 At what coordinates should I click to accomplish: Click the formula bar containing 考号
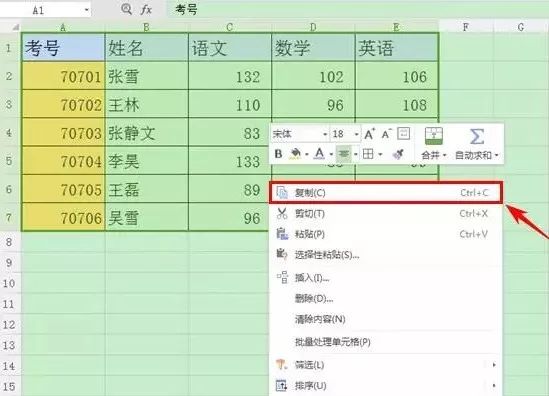pyautogui.click(x=357, y=9)
